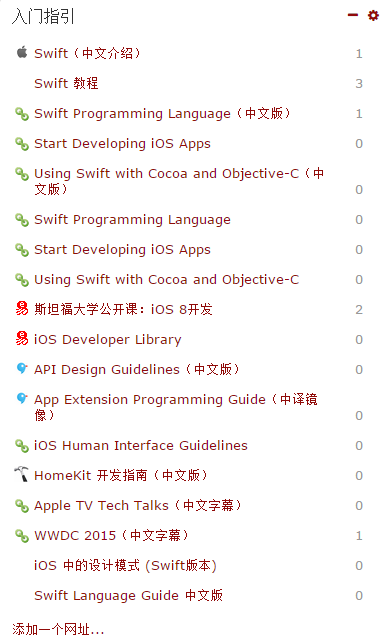Open Apple TV Tech Talks（中文字幕）link
This screenshot has height=640, width=388.
tap(138, 505)
